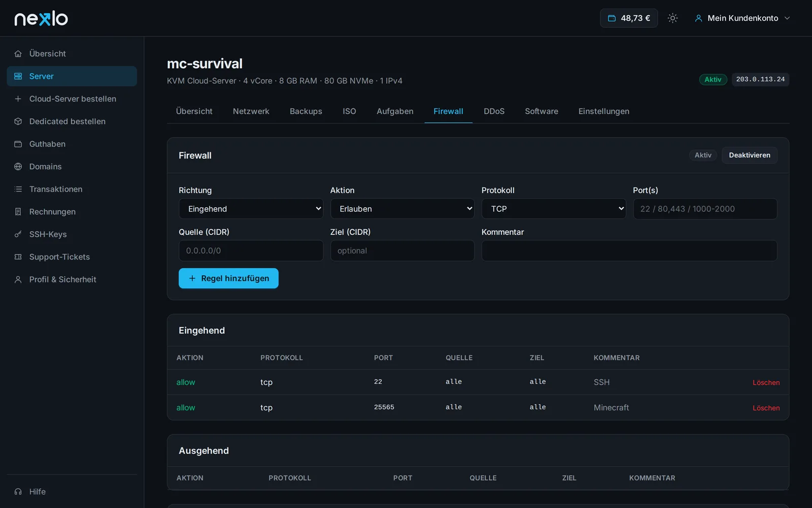Open Hilfe in sidebar
The image size is (812, 508).
pos(72,492)
